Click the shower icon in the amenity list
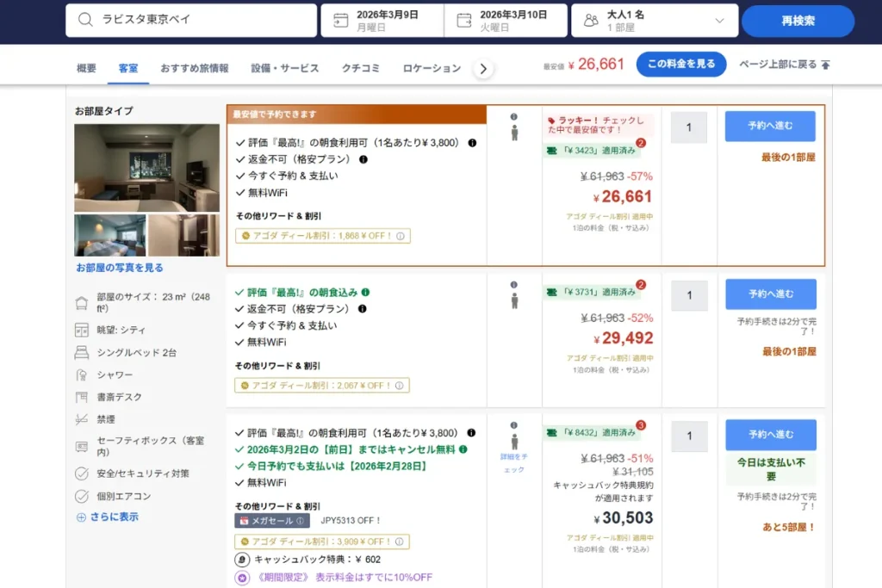 click(x=80, y=374)
